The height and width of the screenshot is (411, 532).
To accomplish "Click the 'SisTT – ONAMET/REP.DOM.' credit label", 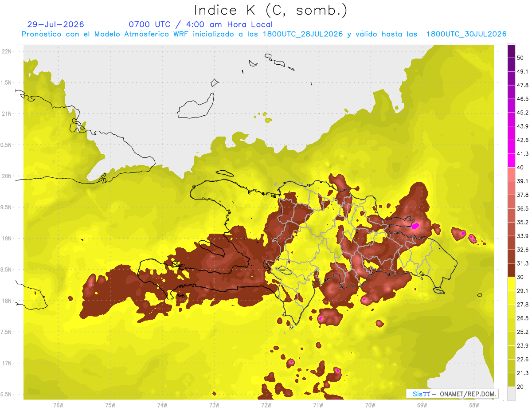I will tap(452, 394).
